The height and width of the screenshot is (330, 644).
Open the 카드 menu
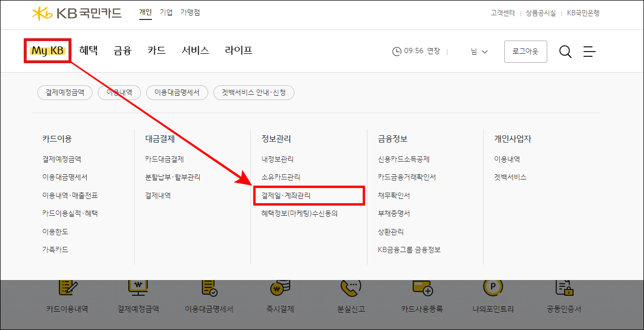point(156,51)
